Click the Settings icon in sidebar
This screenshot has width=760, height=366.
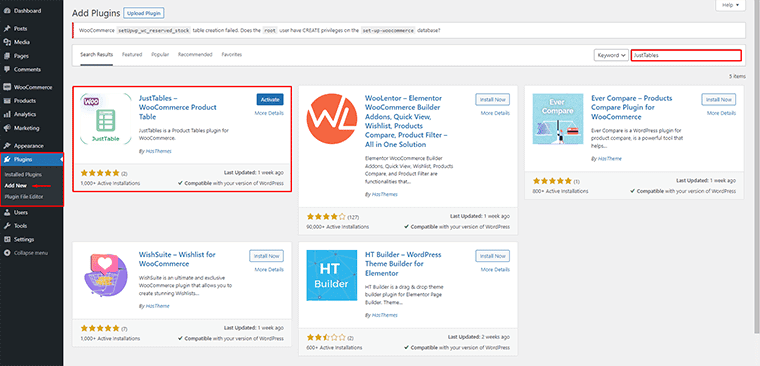pyautogui.click(x=7, y=239)
